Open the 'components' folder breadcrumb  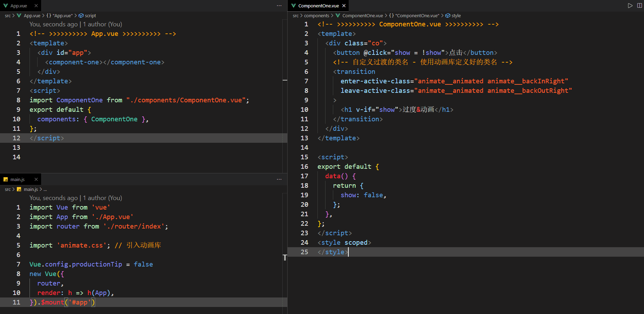(316, 15)
